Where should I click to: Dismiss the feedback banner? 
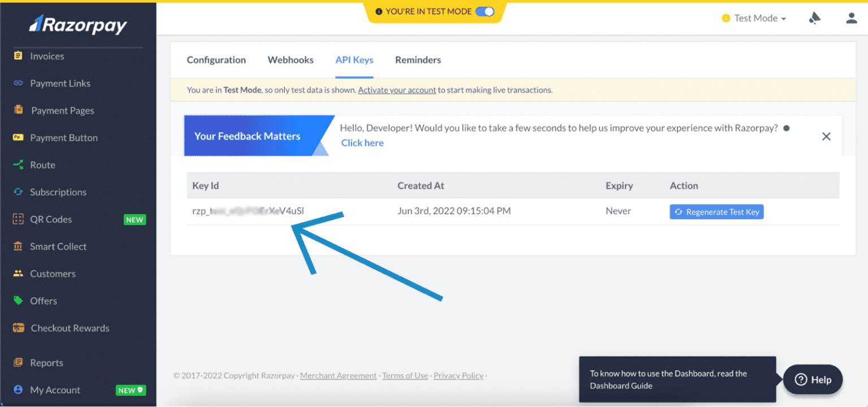pos(826,136)
